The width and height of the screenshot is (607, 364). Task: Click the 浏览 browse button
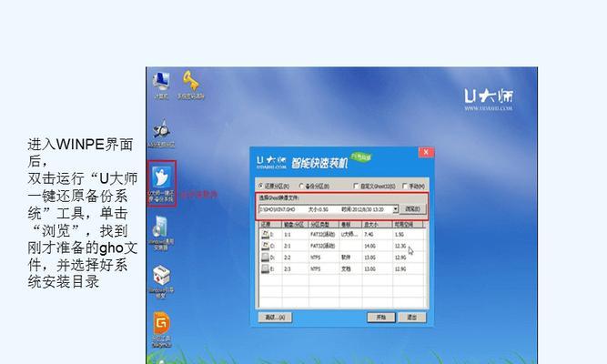[412, 209]
